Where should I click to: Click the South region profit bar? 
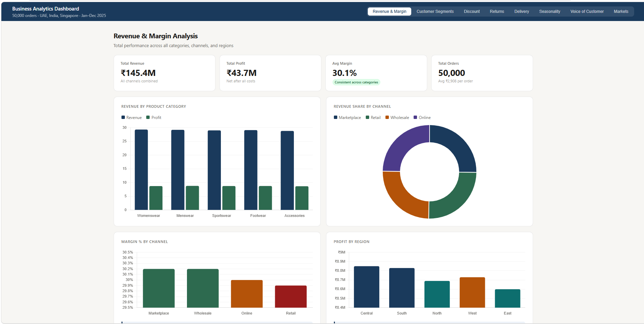[402, 288]
